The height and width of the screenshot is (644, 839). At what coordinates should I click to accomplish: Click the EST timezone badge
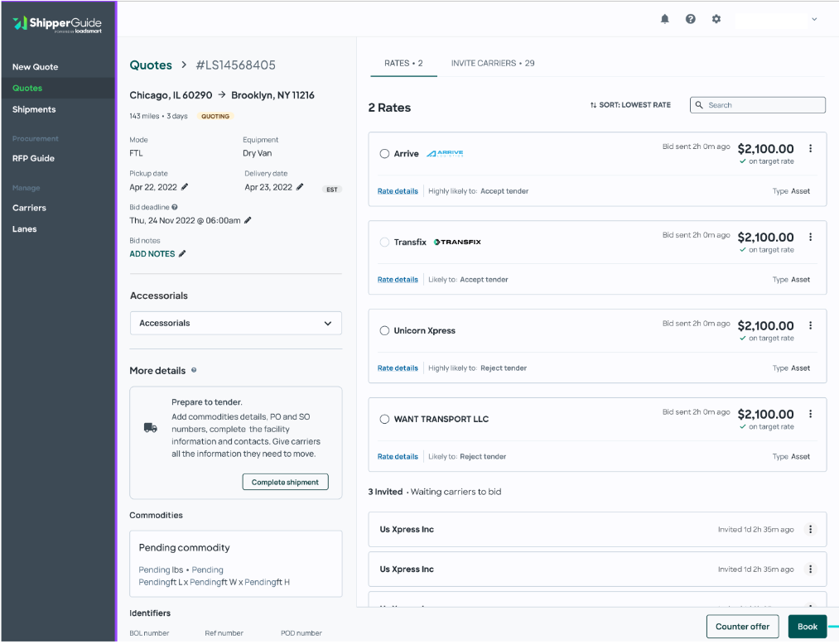(x=332, y=190)
